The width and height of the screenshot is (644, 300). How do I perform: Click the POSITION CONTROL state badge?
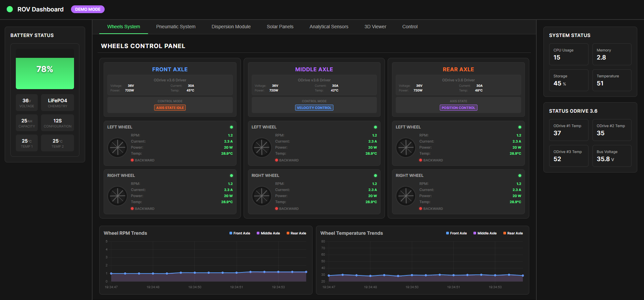point(458,108)
